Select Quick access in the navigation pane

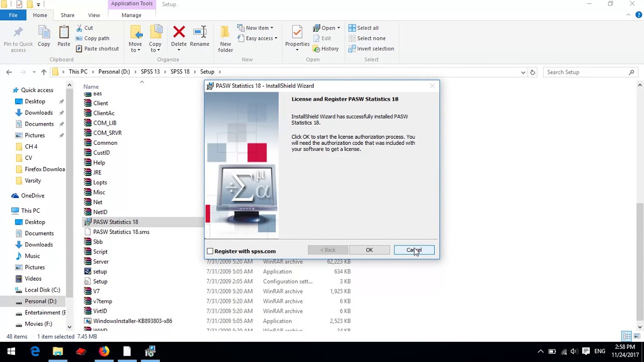(37, 90)
